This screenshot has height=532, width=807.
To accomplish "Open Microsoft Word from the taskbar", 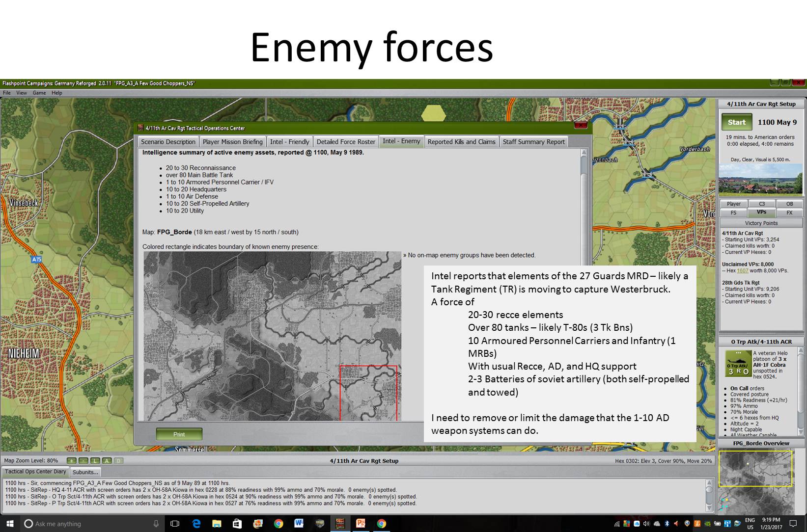I will pyautogui.click(x=299, y=524).
